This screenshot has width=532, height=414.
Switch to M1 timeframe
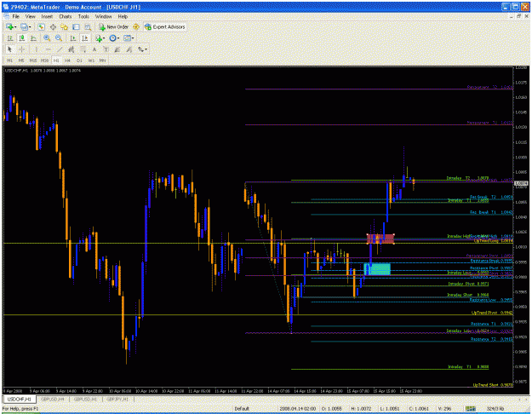point(9,60)
